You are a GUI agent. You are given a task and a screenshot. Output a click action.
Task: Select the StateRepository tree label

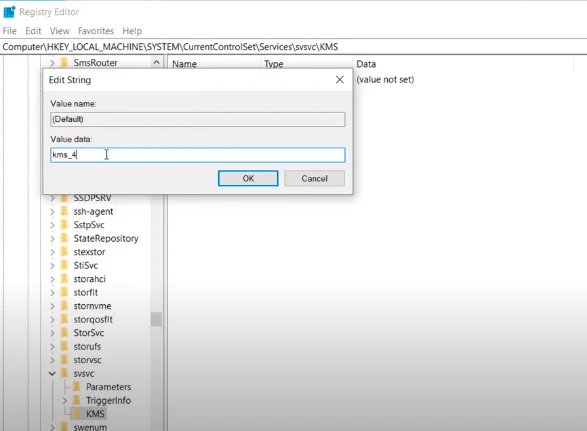[x=106, y=239]
